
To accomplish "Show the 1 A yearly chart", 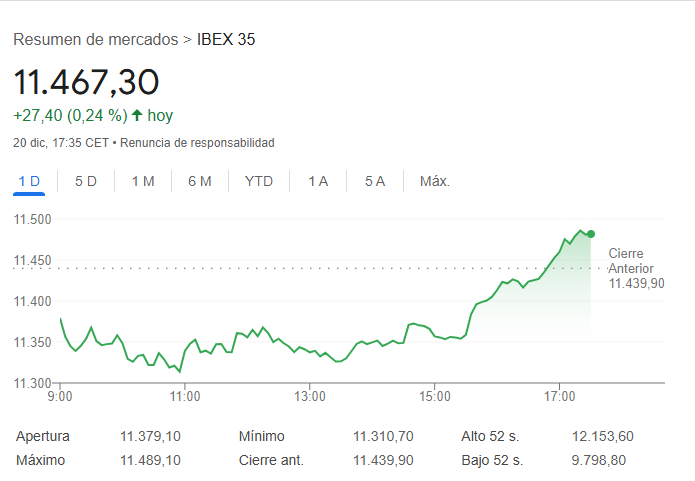I will pos(318,181).
